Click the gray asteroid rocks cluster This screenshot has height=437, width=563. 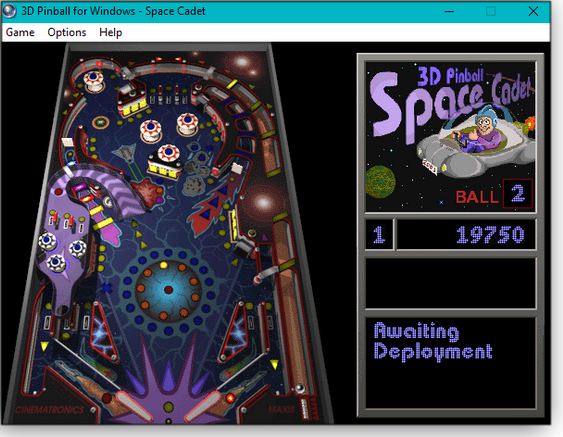[x=195, y=177]
